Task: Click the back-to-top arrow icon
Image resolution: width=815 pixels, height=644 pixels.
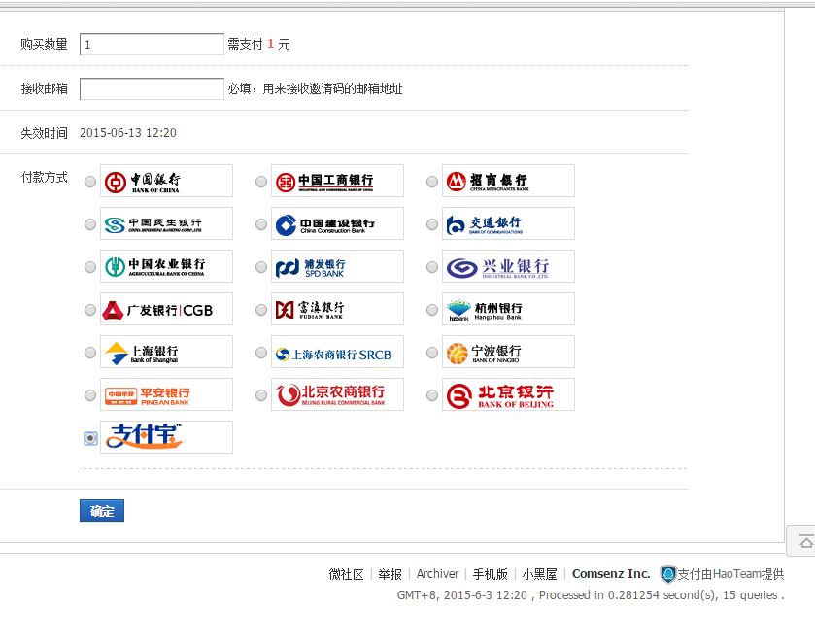Action: pos(806,542)
